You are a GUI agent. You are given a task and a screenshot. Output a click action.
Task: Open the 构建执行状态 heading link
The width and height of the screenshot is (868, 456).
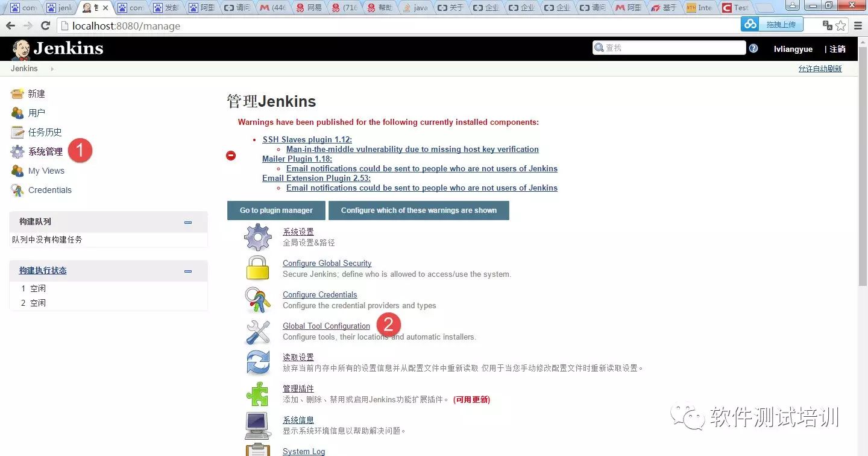click(43, 270)
